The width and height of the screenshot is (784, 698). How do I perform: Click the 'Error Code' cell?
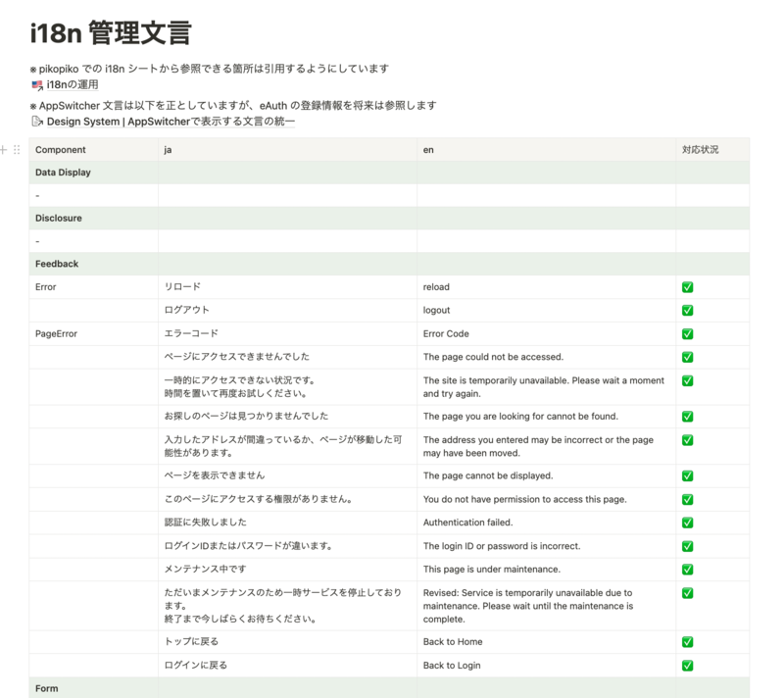547,333
